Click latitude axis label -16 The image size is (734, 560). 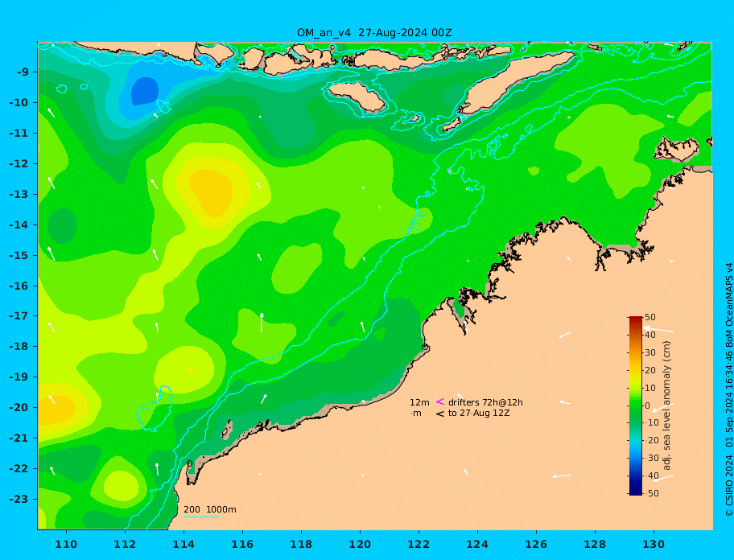pyautogui.click(x=19, y=286)
